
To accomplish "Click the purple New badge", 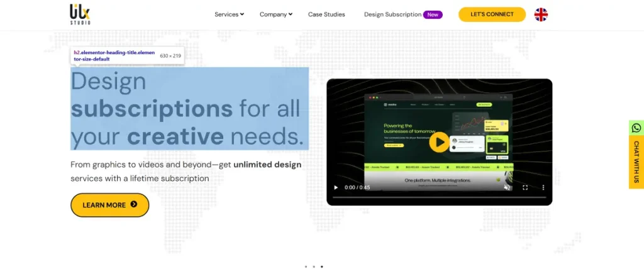I will (433, 14).
